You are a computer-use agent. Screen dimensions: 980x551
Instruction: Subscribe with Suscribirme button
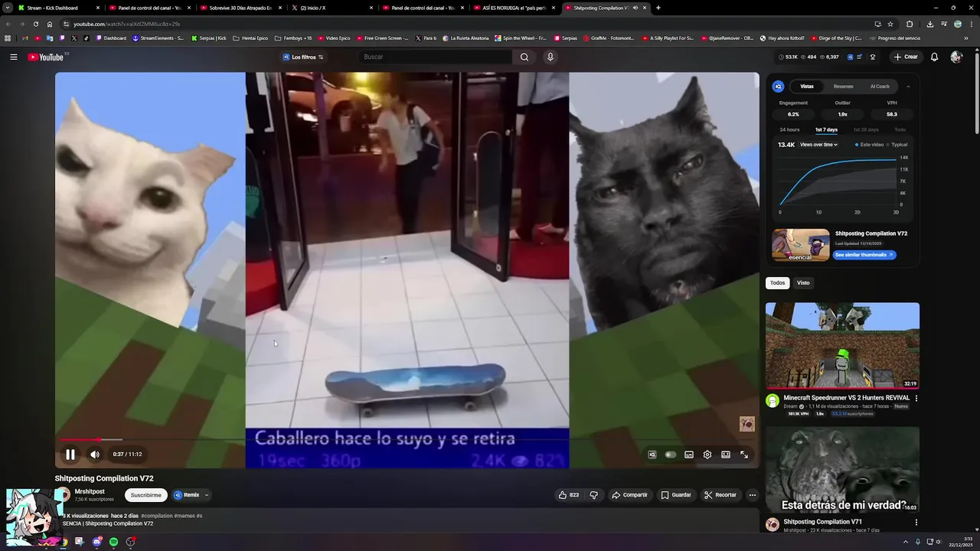pos(145,495)
